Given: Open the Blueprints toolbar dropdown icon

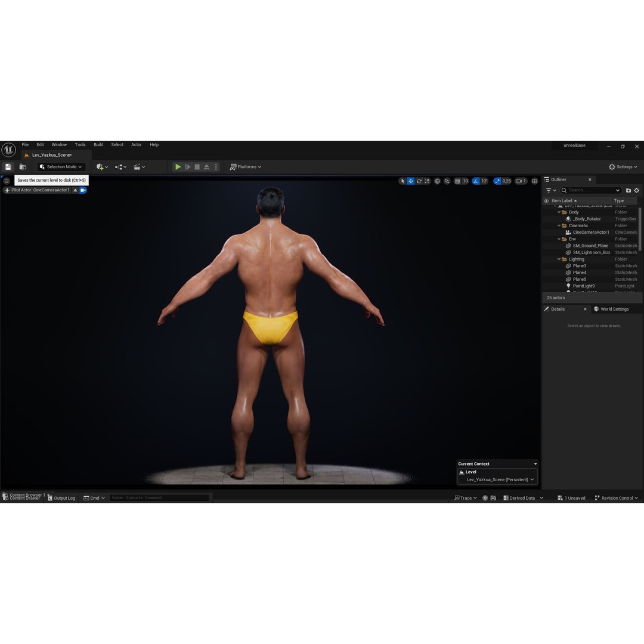Looking at the screenshot, I should point(120,167).
